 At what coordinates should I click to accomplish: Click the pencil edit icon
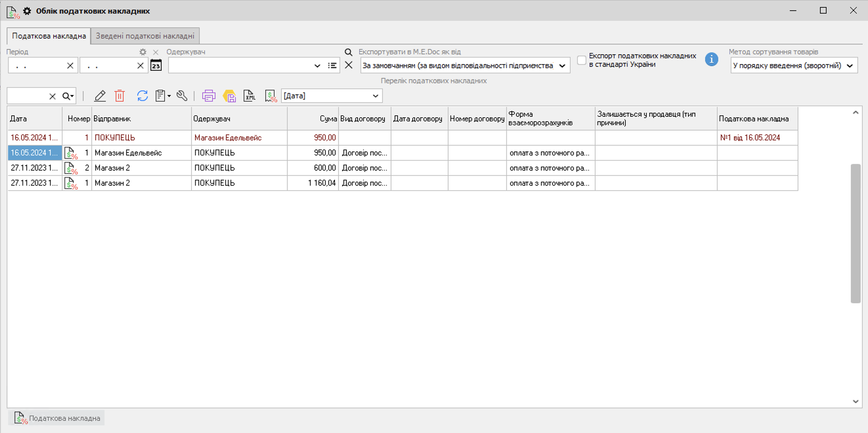click(x=100, y=96)
